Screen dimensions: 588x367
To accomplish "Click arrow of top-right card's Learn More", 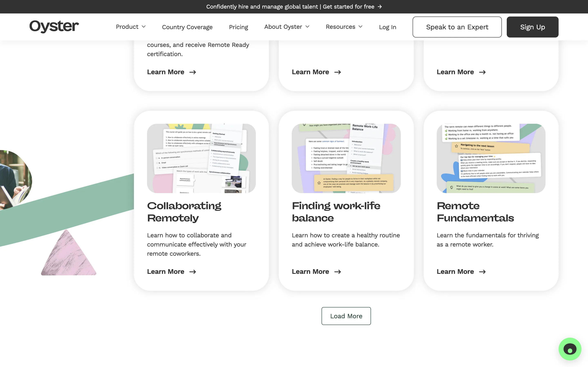I will pos(482,72).
